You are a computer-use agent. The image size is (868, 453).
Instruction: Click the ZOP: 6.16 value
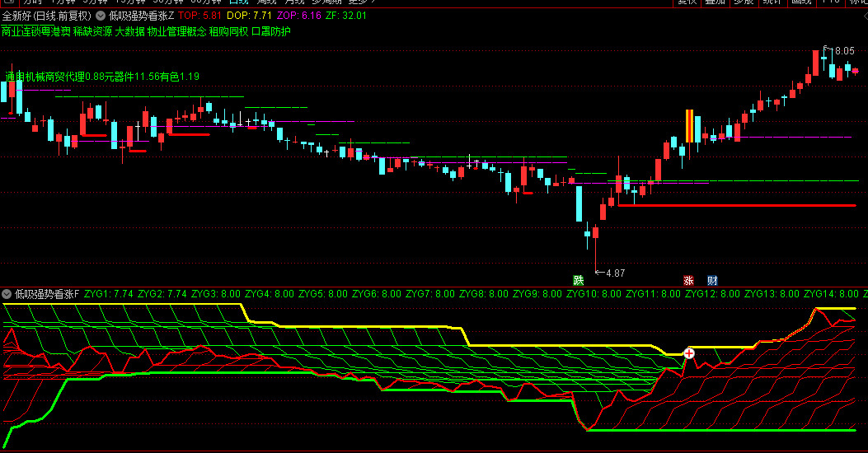pos(299,16)
